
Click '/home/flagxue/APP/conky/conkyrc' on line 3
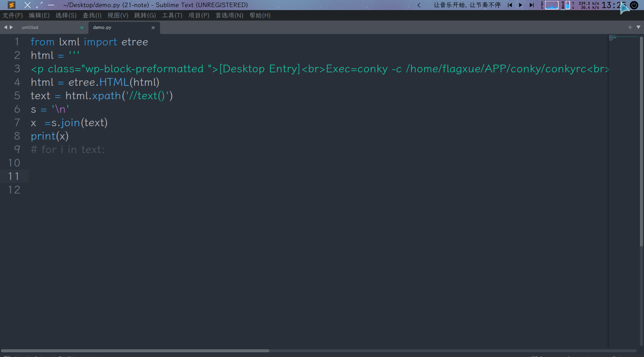(x=496, y=69)
